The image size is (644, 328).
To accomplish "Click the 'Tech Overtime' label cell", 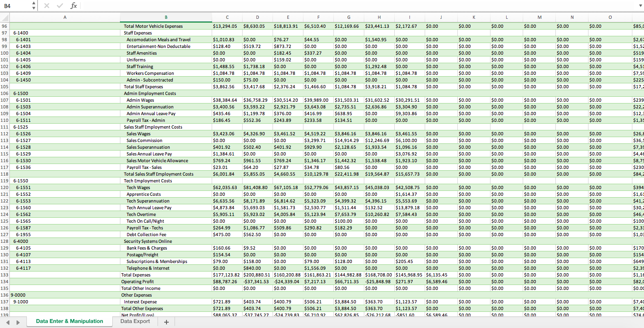I will click(166, 215).
